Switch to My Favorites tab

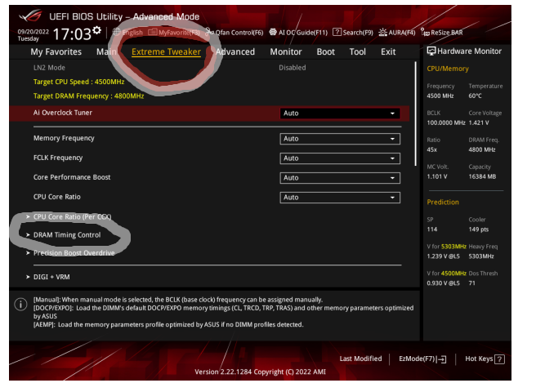point(56,51)
